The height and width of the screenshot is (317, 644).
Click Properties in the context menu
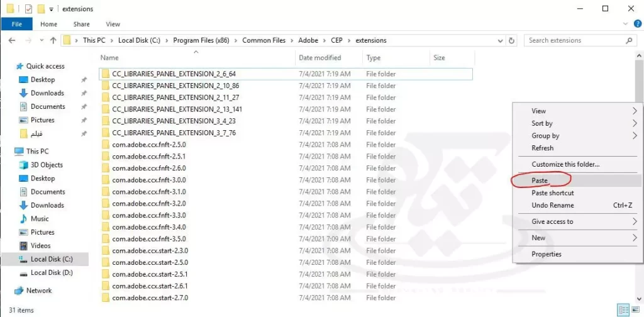tap(546, 254)
